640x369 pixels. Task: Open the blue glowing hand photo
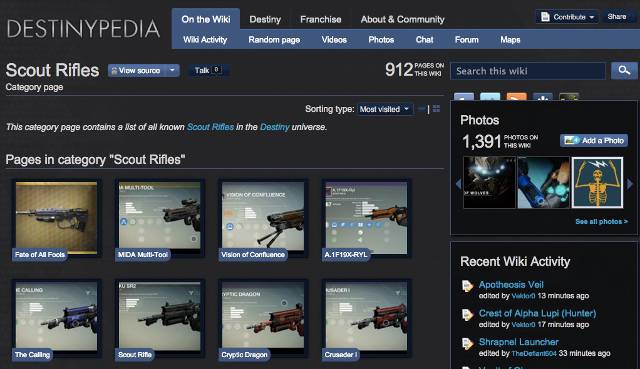[543, 182]
